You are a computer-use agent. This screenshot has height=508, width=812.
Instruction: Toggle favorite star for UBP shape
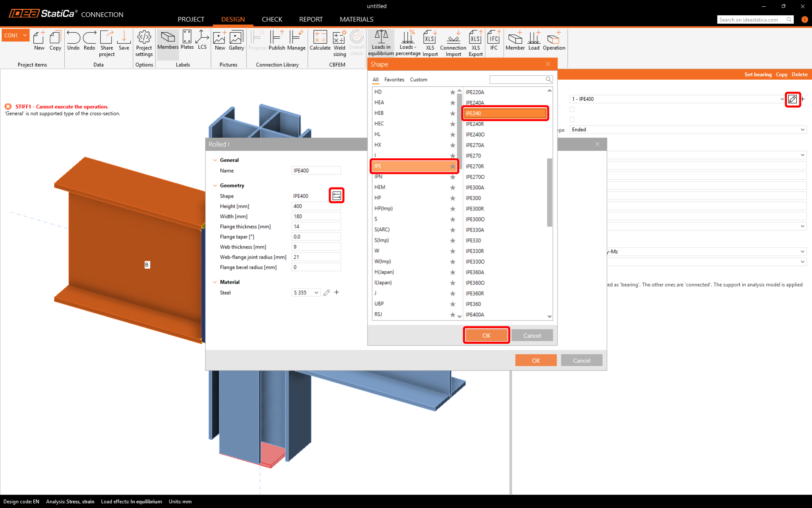click(453, 304)
